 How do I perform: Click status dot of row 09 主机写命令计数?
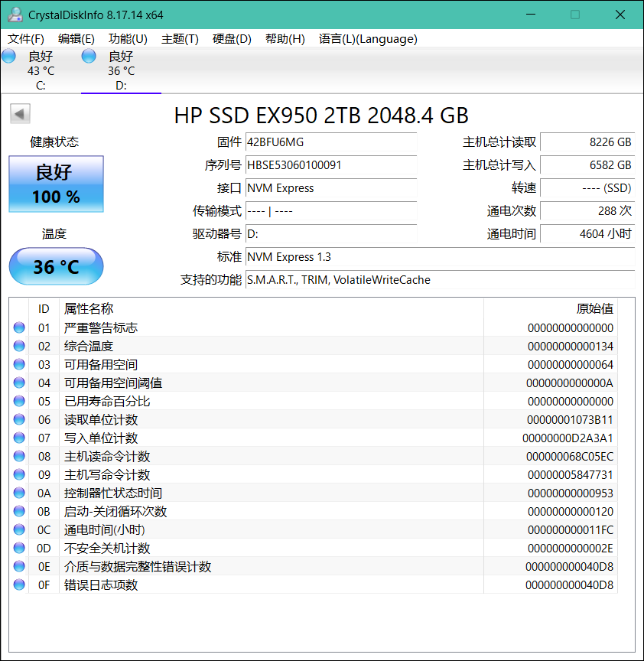pos(19,474)
